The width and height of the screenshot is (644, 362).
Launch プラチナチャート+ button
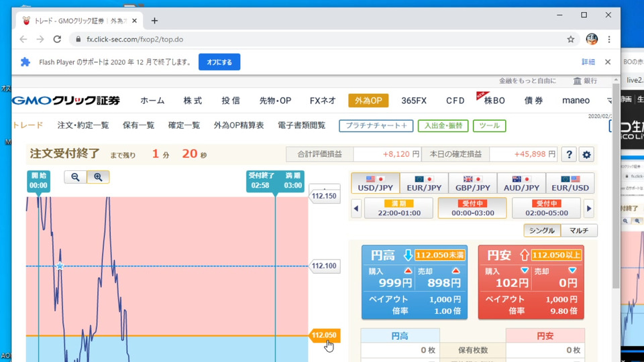pyautogui.click(x=376, y=125)
